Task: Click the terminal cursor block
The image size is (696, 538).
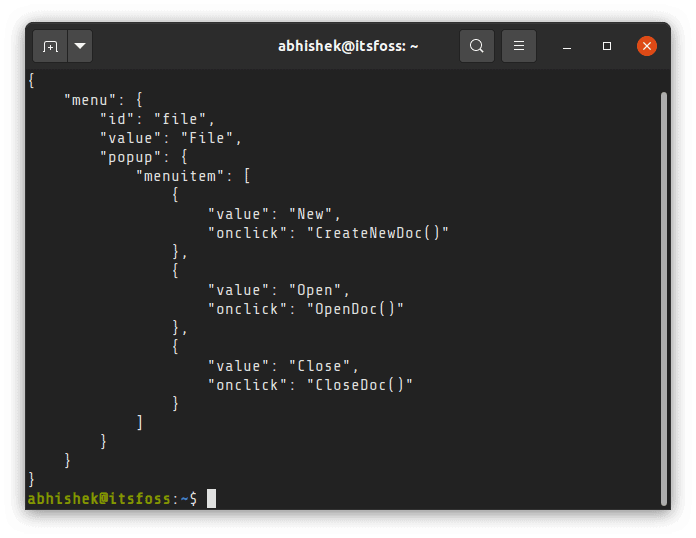Action: tap(211, 498)
